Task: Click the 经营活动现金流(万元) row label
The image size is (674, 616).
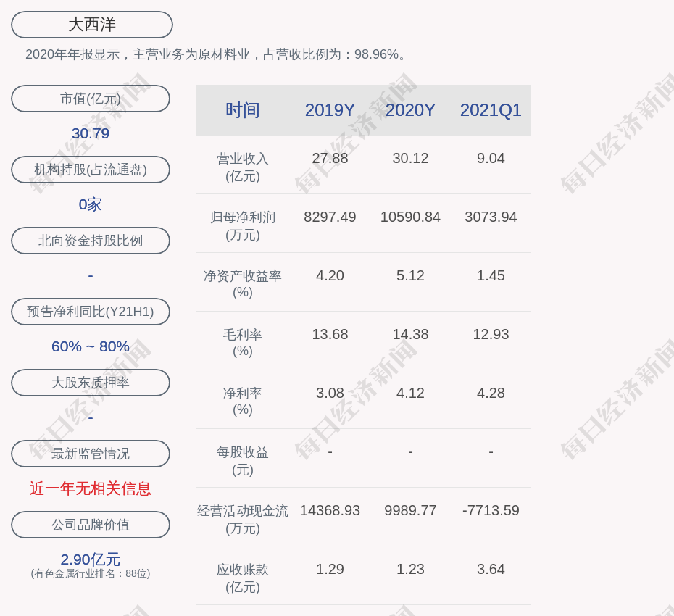Action: click(x=243, y=520)
